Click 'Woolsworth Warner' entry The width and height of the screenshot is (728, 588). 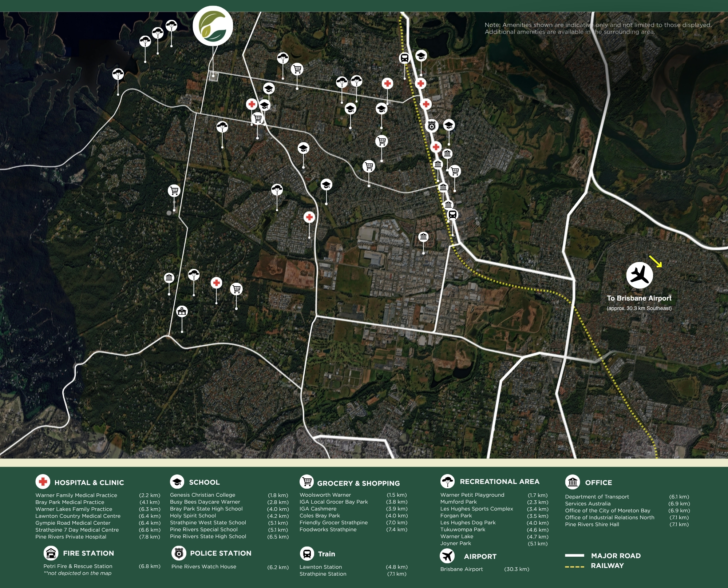tap(325, 495)
